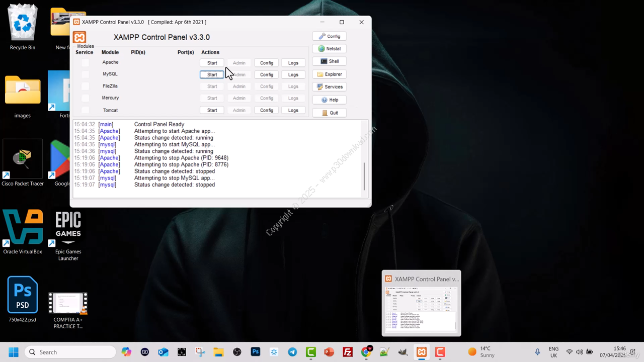Screen dimensions: 644x362
Task: Open Config for Tomcat module
Action: click(266, 110)
